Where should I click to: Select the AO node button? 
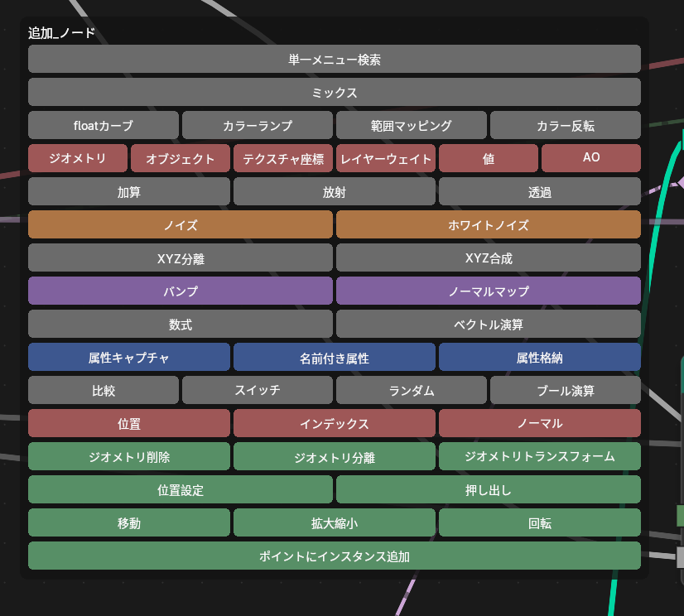click(x=590, y=158)
